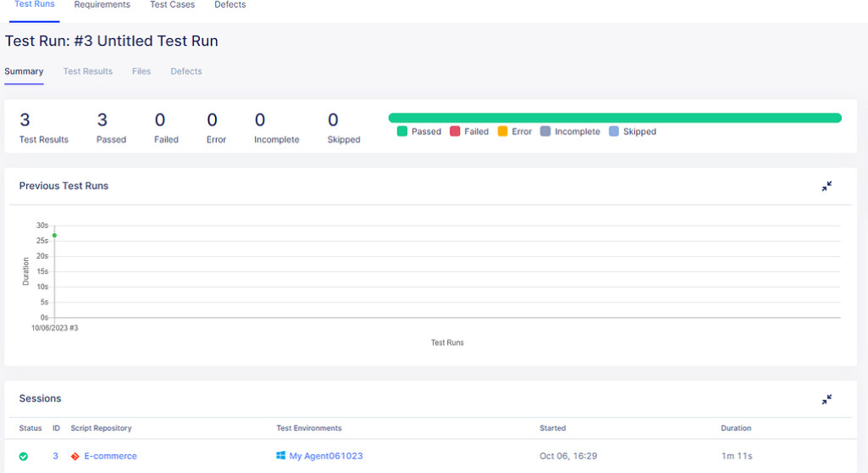Click the green data point on duration chart
Image resolution: width=868 pixels, height=473 pixels.
click(54, 236)
